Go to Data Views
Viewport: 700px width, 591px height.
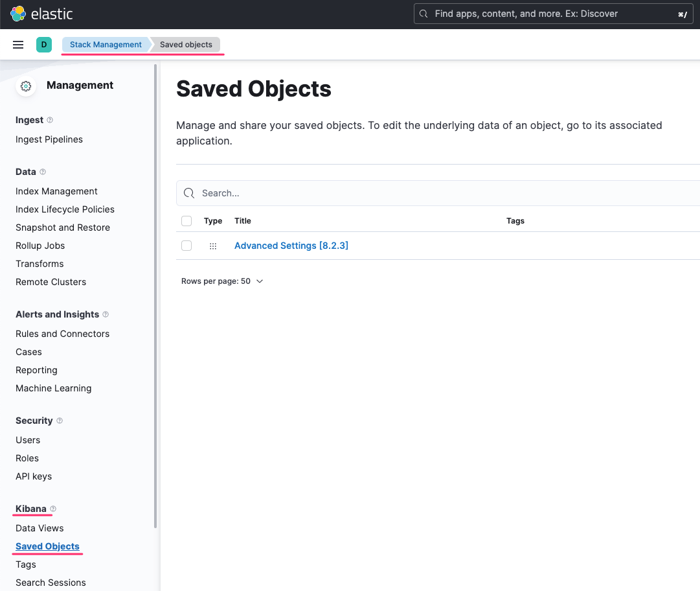tap(40, 528)
